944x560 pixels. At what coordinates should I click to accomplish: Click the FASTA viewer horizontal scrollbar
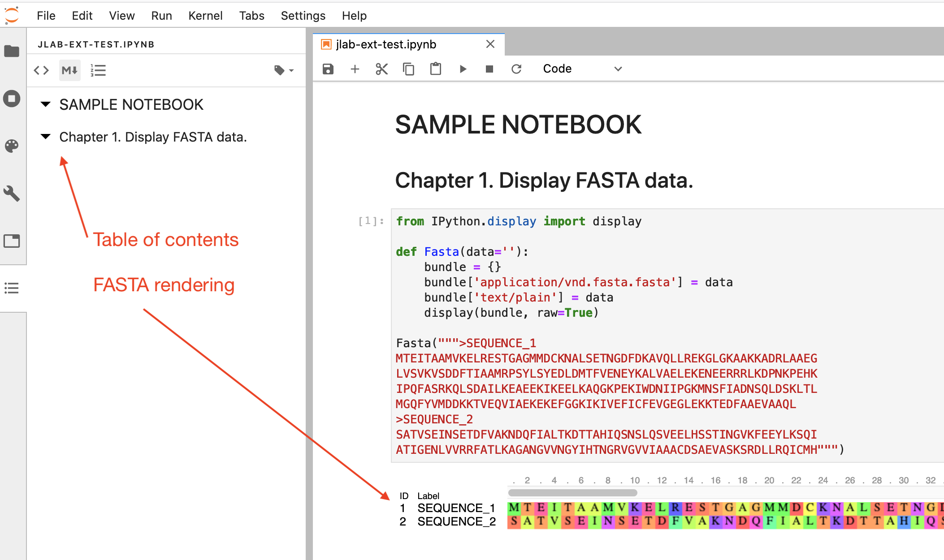[x=573, y=493]
